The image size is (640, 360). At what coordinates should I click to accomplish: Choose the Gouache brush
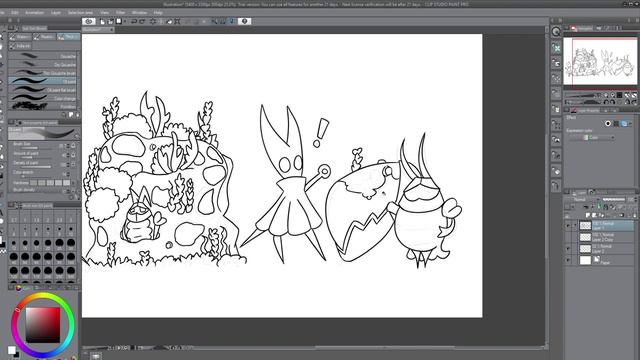42,56
